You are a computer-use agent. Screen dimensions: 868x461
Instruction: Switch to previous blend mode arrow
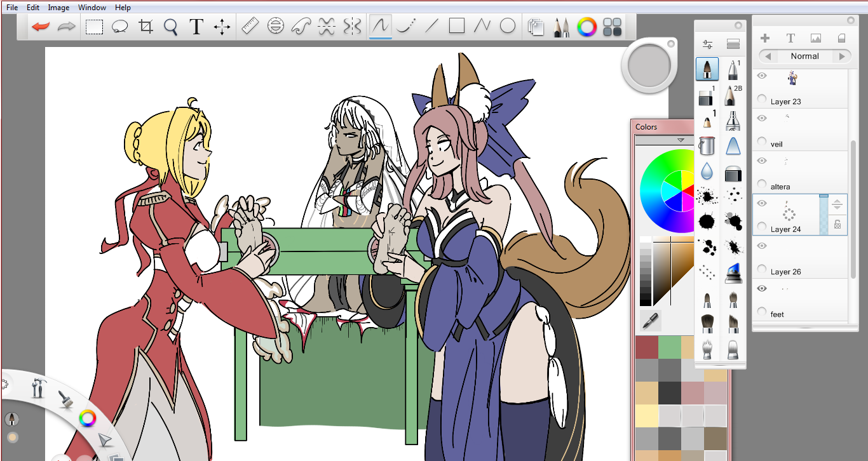point(768,56)
